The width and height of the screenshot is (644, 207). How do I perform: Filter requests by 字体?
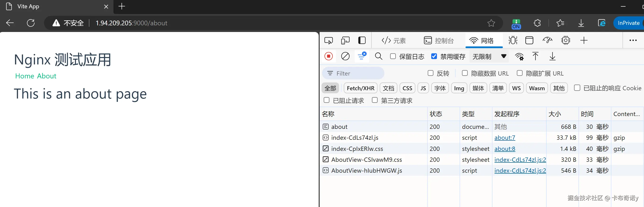(440, 88)
